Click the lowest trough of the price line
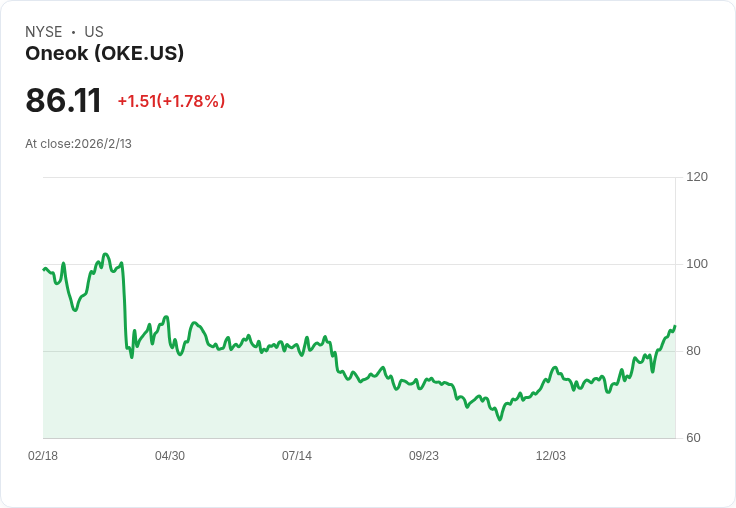736x508 pixels. coord(499,420)
